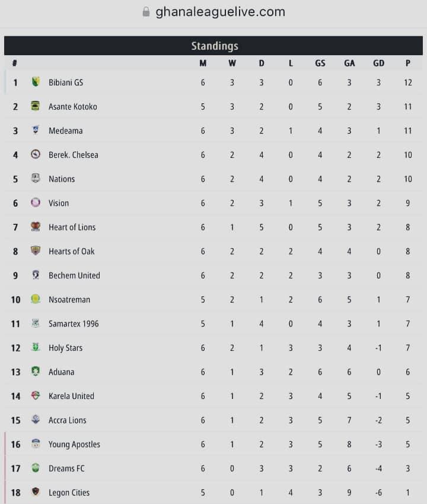Click the Berek. Chelsea team badge
The width and height of the screenshot is (427, 504).
click(36, 154)
